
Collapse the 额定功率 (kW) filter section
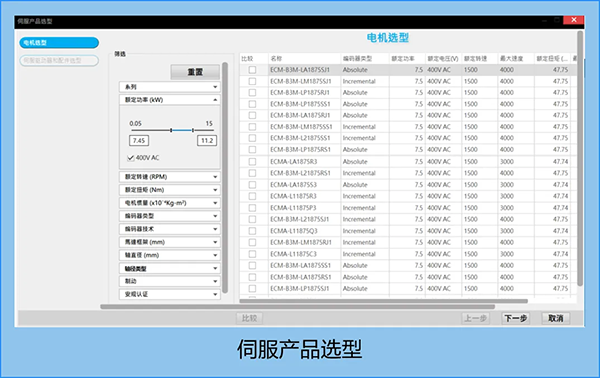[170, 100]
